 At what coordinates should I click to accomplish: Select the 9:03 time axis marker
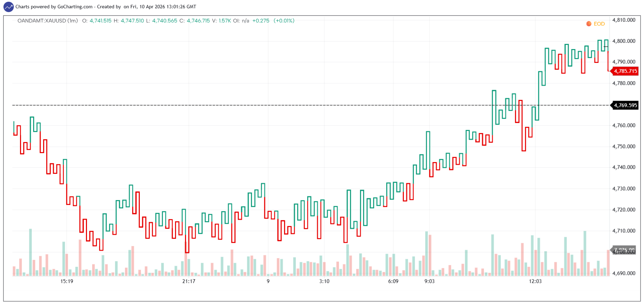(x=429, y=281)
